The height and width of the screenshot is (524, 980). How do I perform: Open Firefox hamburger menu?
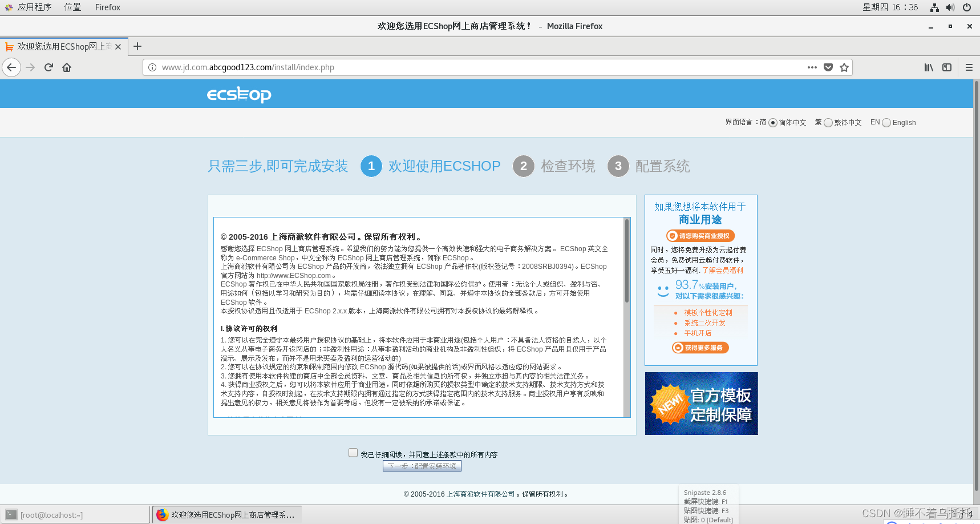[969, 67]
